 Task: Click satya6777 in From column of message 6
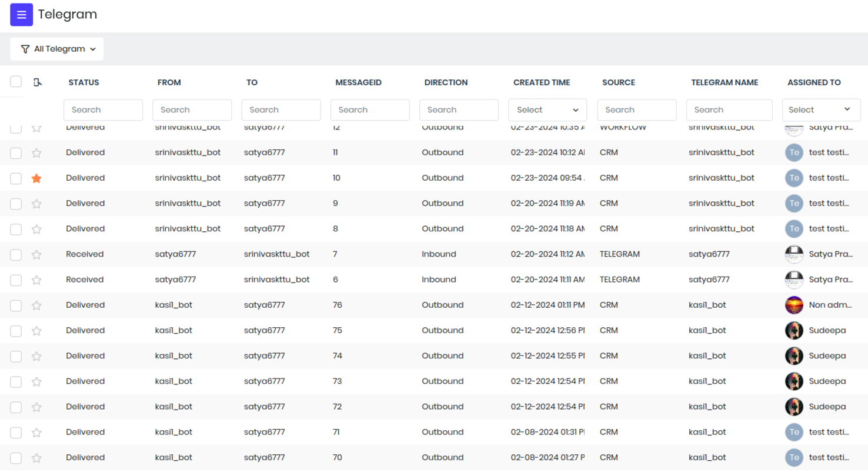pyautogui.click(x=175, y=280)
